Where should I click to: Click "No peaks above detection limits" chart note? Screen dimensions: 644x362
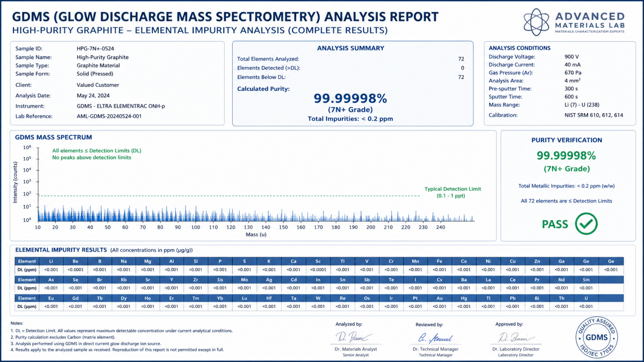pos(92,158)
